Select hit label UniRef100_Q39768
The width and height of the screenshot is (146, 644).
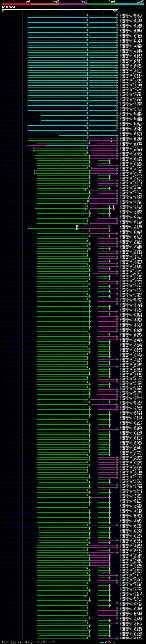coord(131,165)
